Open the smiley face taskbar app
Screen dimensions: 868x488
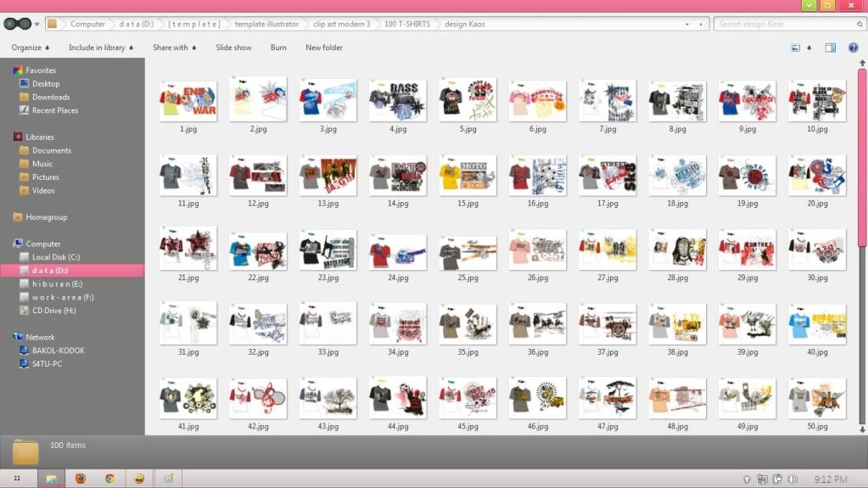tap(139, 479)
